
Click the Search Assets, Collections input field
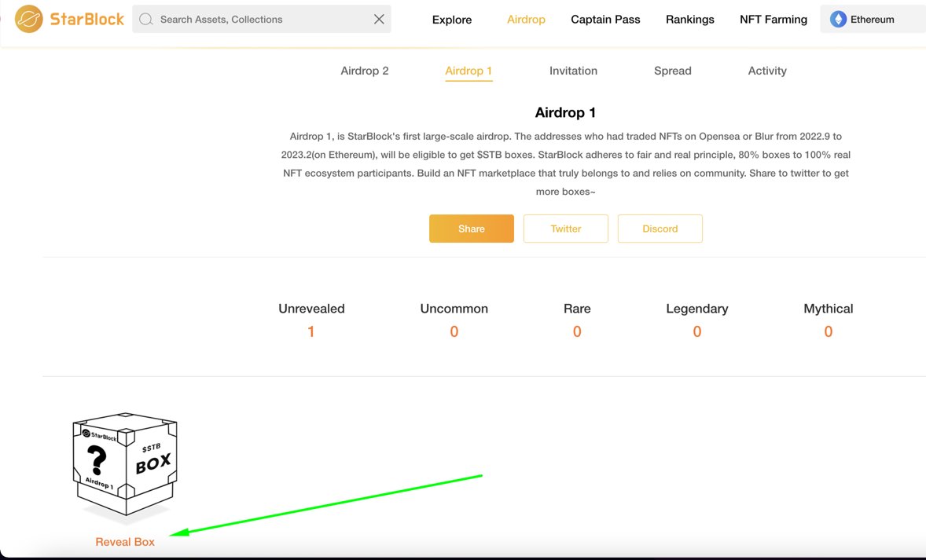tap(236, 18)
